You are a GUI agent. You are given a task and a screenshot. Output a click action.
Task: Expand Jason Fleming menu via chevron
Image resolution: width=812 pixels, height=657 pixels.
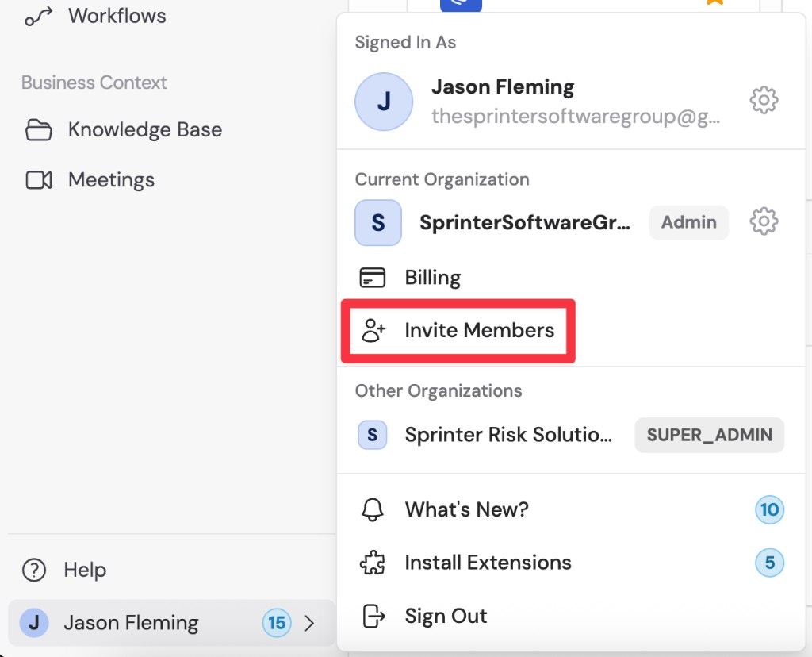tap(311, 623)
